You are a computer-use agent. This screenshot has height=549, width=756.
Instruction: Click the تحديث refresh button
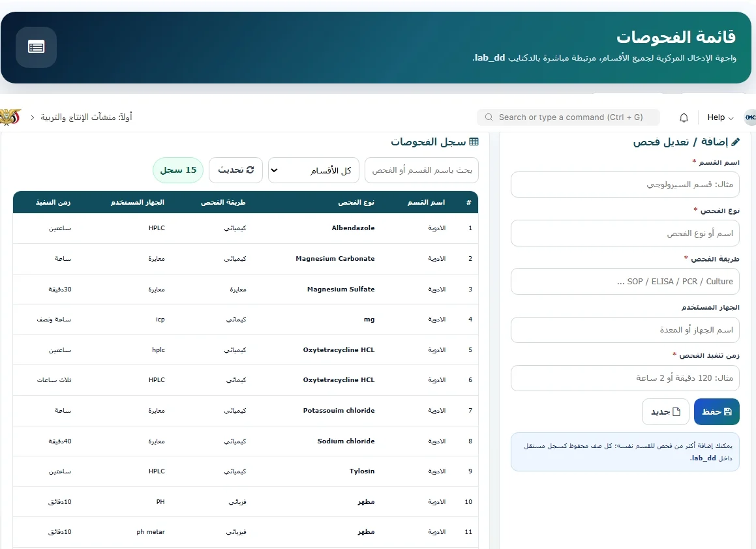point(235,170)
